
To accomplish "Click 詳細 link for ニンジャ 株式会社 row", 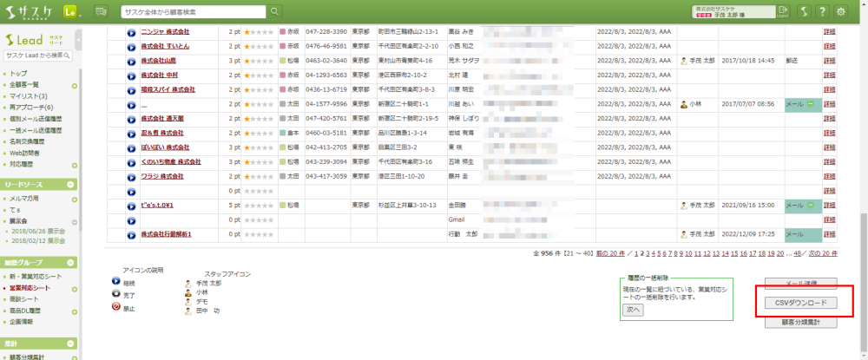I will pyautogui.click(x=830, y=32).
